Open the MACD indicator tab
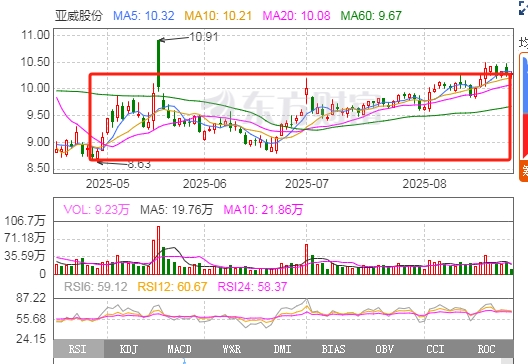The image size is (528, 364). [179, 349]
